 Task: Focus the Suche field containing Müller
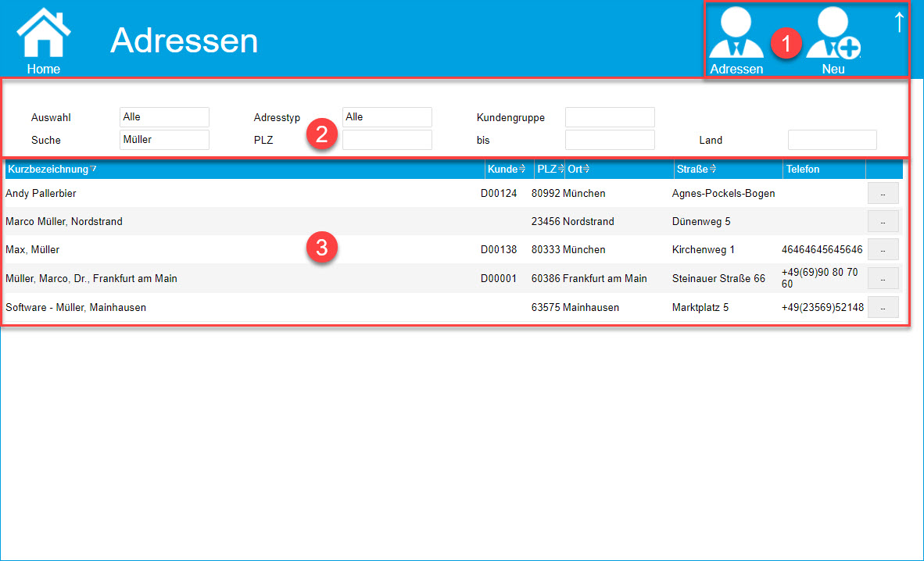[164, 141]
